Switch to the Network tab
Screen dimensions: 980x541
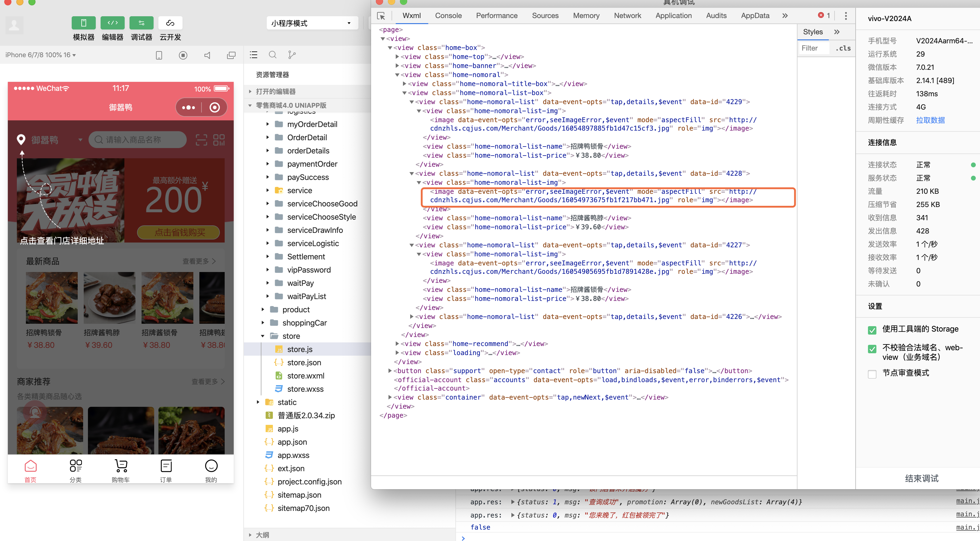tap(627, 16)
